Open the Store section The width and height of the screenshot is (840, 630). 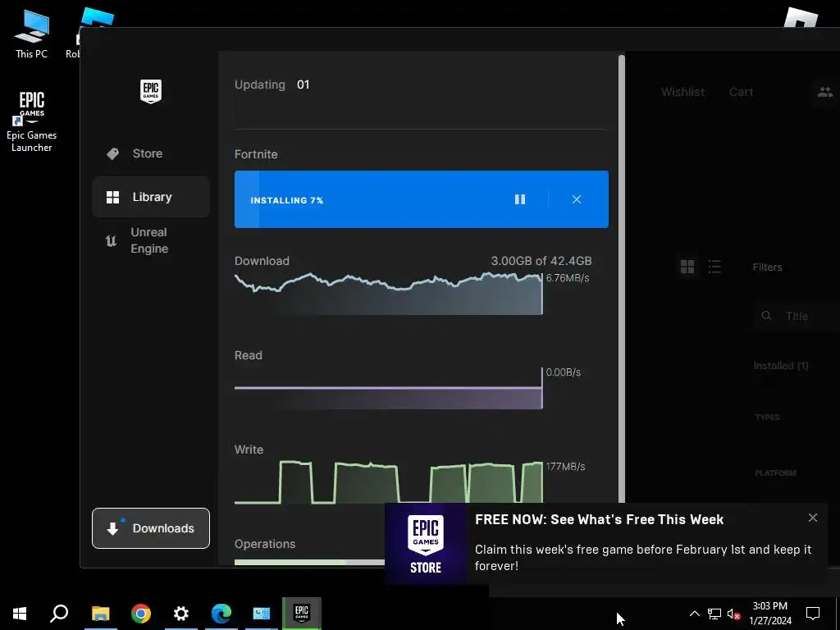coord(151,153)
